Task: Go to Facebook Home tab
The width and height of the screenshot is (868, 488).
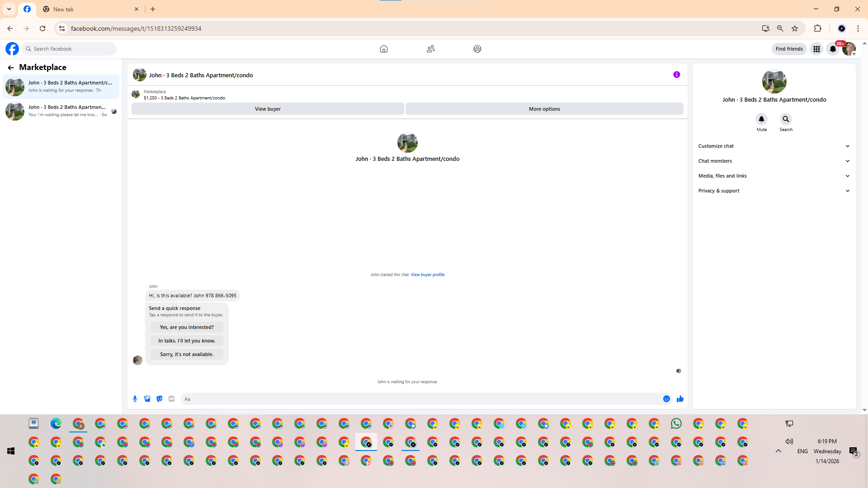Action: coord(383,49)
